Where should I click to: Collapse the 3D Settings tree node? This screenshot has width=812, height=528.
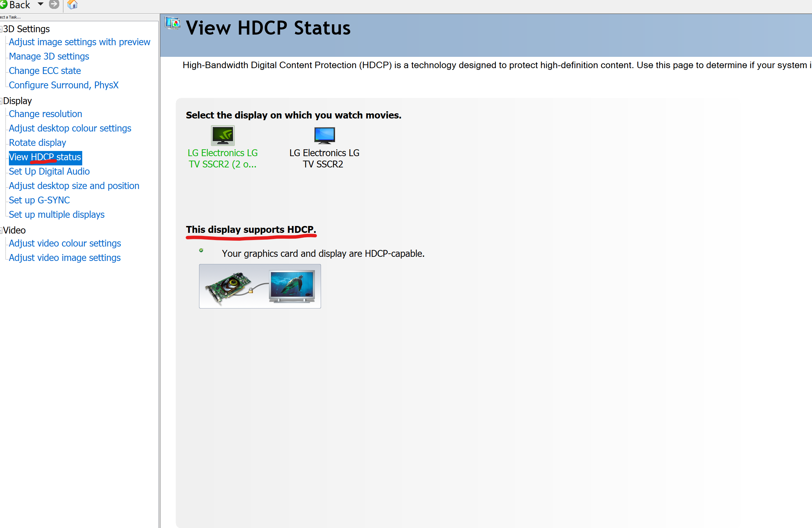point(1,29)
